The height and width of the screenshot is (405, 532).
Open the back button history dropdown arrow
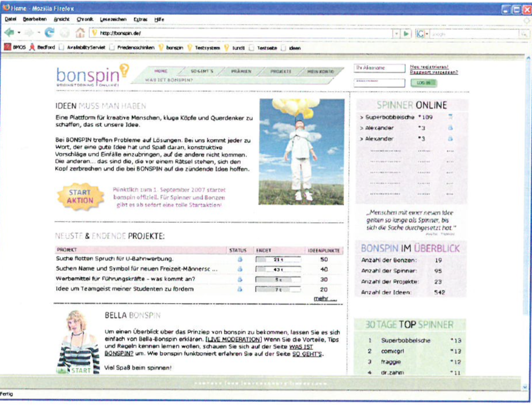19,33
